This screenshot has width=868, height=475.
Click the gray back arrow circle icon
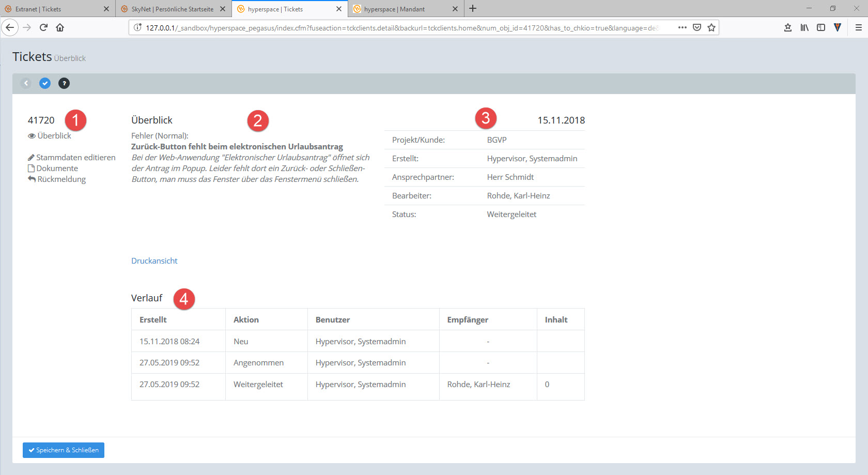tap(26, 83)
